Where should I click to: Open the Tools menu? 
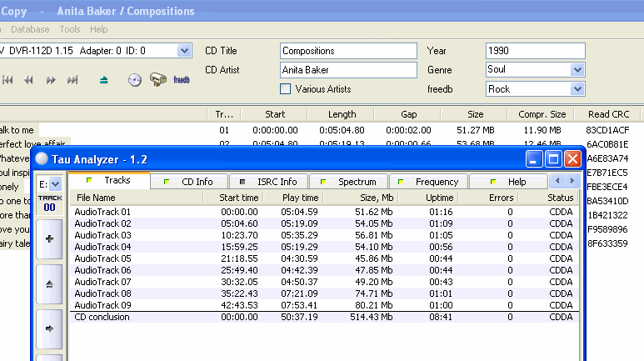70,29
